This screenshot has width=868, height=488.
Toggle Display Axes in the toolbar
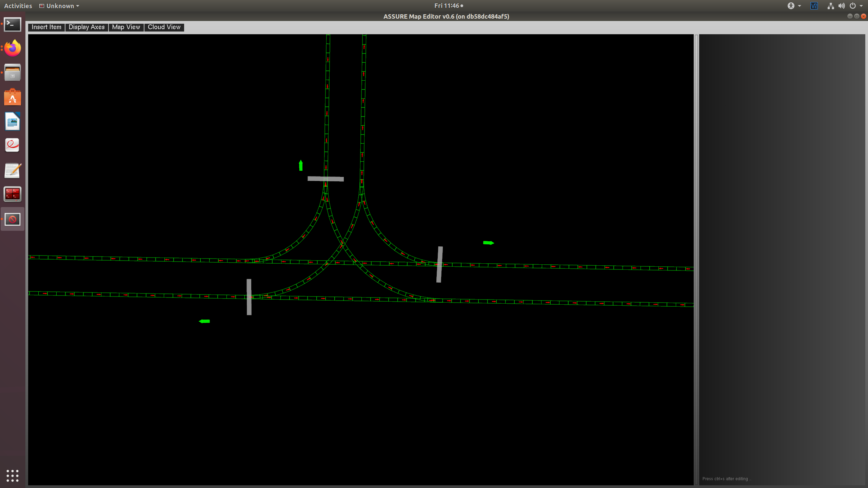click(x=86, y=27)
